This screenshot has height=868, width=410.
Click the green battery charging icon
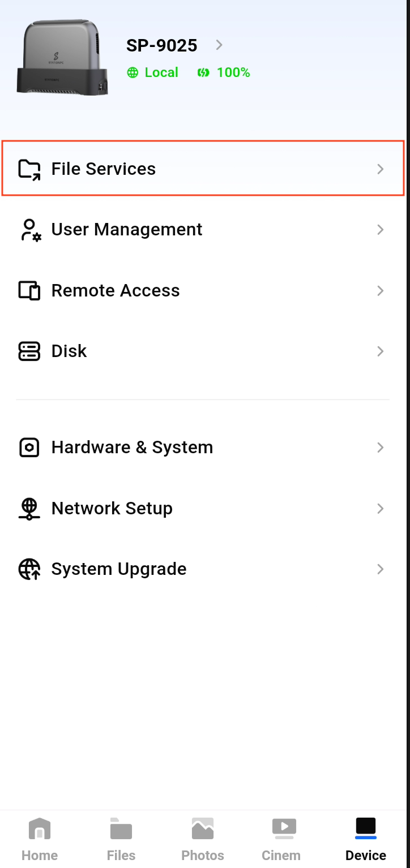point(203,73)
